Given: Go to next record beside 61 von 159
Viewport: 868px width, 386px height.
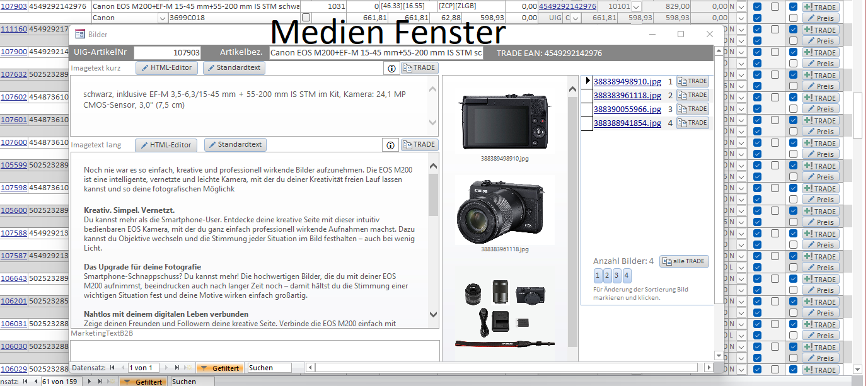Looking at the screenshot, I should [x=90, y=382].
